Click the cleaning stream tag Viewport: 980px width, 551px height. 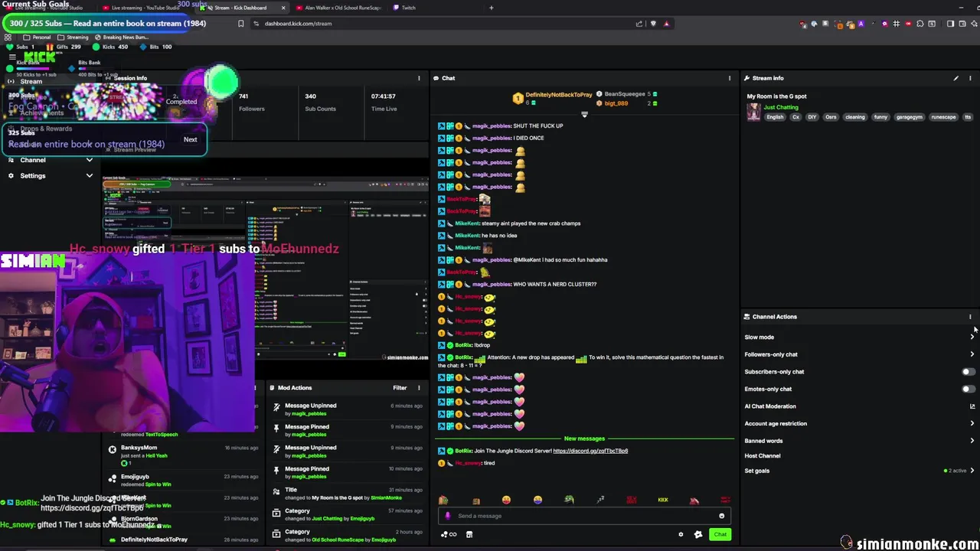(854, 117)
